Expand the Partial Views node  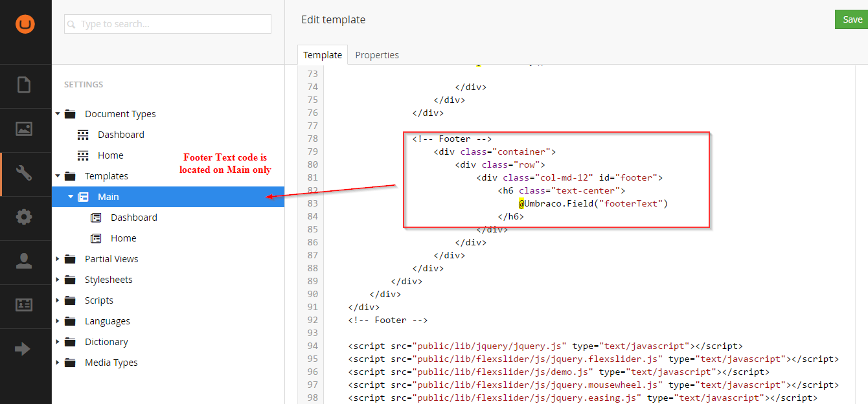click(x=58, y=259)
